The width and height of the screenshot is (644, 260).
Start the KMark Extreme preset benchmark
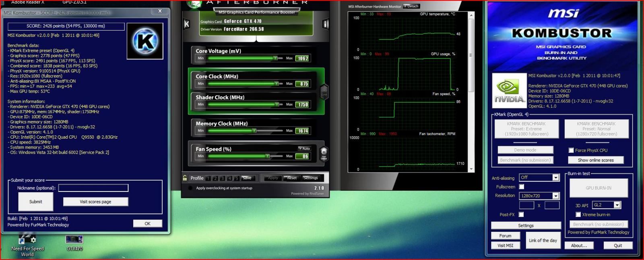(526, 129)
